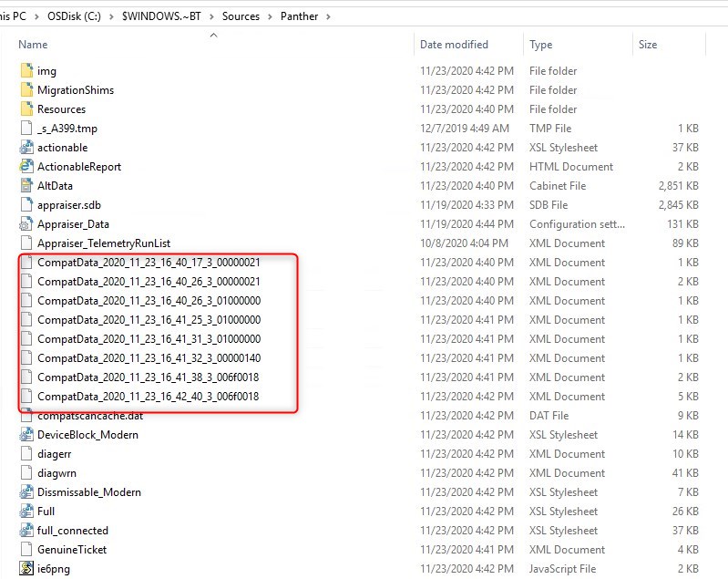Select file name CompatData_2020_11_23_16_41_31_3_01000000
The image size is (728, 579).
149,339
